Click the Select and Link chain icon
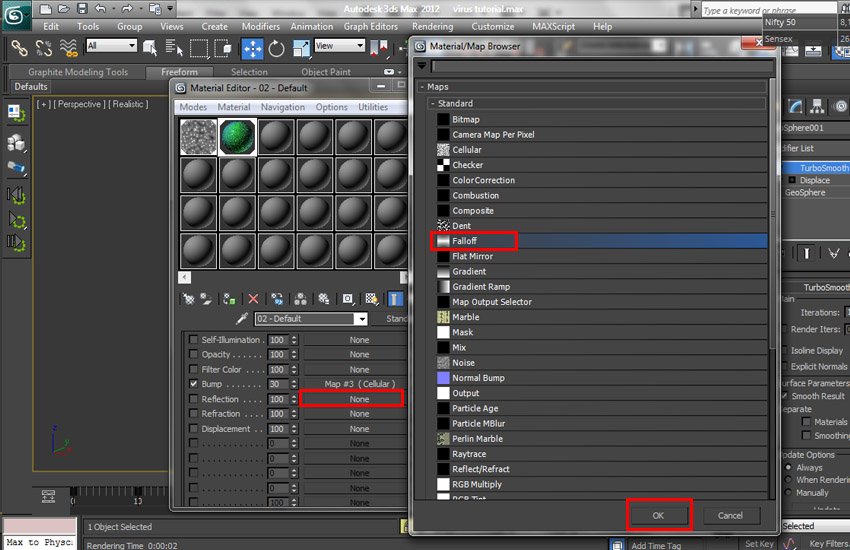 tap(19, 47)
